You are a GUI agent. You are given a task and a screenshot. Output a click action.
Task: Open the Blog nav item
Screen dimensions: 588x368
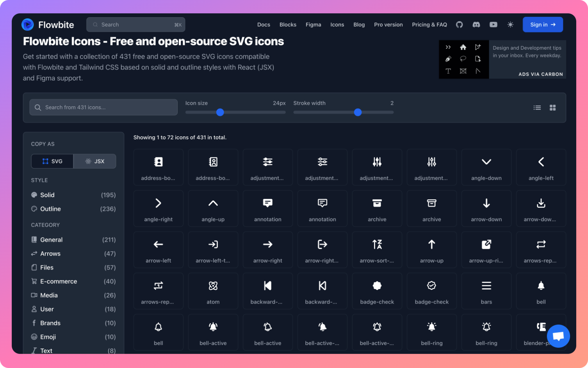tap(359, 25)
